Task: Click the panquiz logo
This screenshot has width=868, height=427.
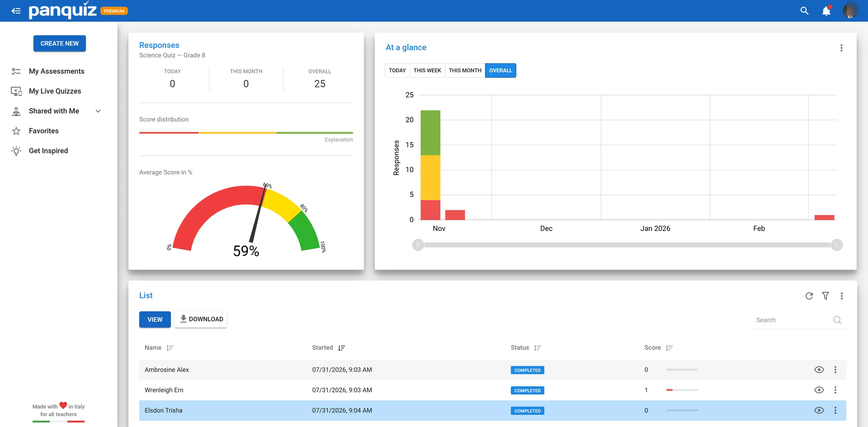Action: coord(63,10)
